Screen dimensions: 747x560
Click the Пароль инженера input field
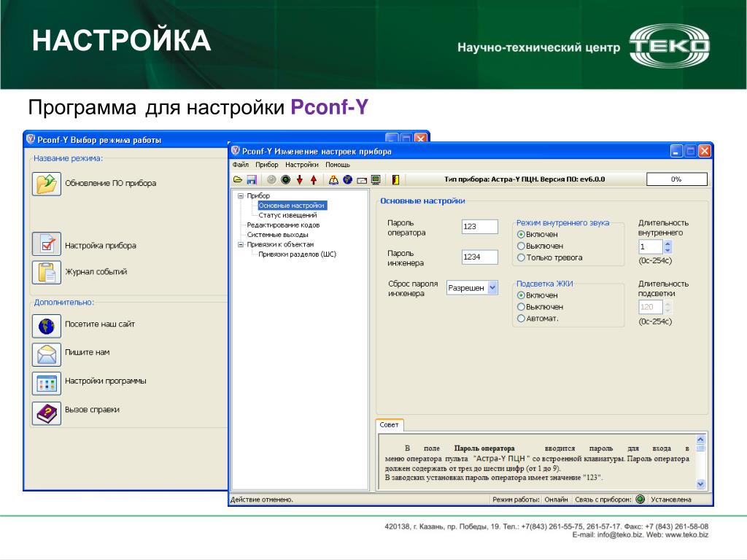tap(480, 257)
